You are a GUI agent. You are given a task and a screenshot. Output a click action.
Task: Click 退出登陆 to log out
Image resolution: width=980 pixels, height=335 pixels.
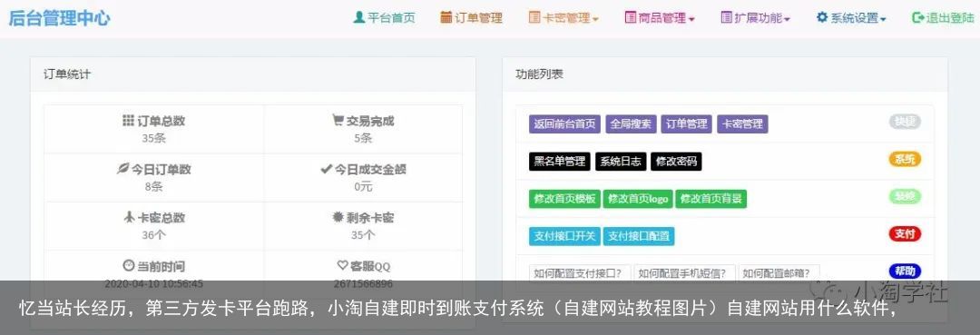pos(950,17)
